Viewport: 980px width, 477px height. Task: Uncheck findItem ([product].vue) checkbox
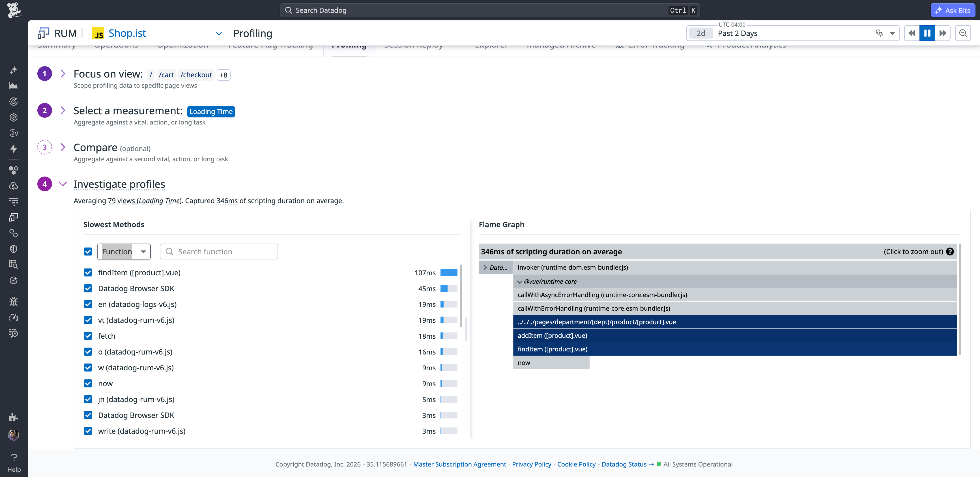coord(88,272)
